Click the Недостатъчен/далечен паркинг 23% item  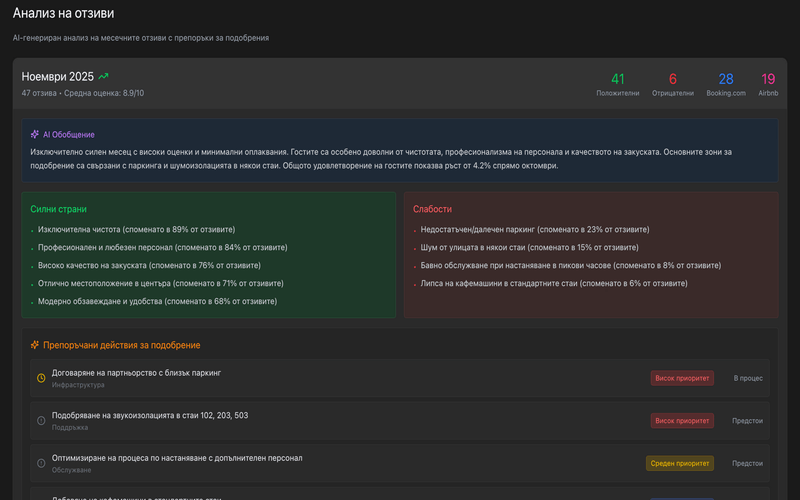point(535,230)
